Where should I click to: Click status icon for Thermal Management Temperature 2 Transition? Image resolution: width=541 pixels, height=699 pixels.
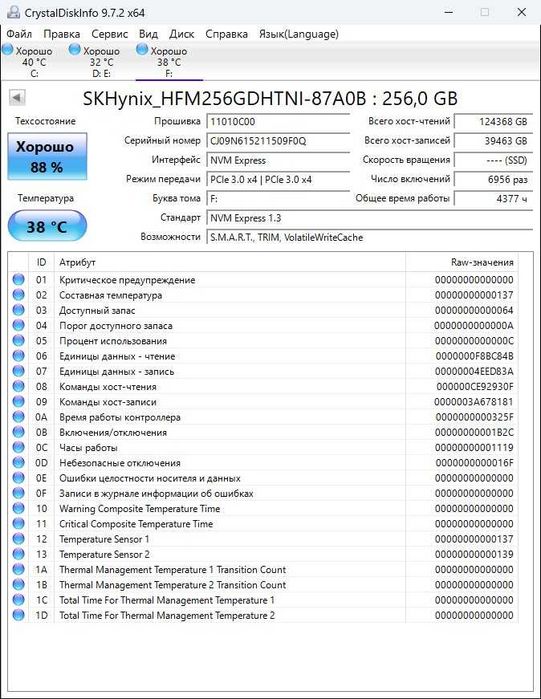pyautogui.click(x=18, y=584)
